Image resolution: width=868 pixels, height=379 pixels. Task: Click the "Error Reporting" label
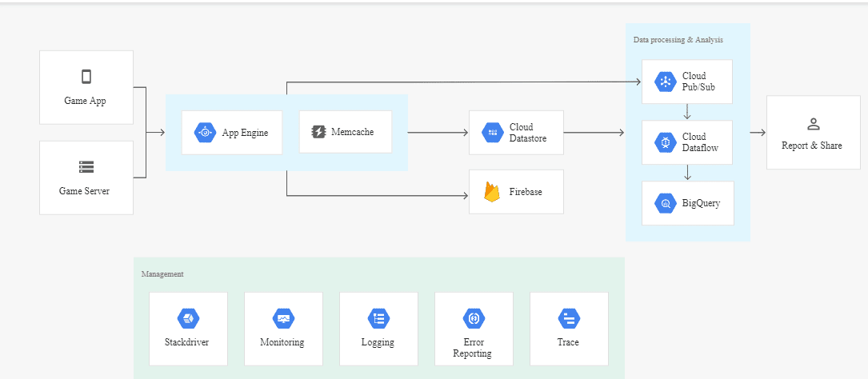pos(472,348)
